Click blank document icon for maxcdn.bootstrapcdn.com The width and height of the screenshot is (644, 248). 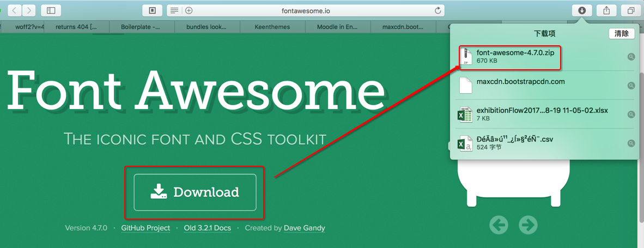pos(465,86)
